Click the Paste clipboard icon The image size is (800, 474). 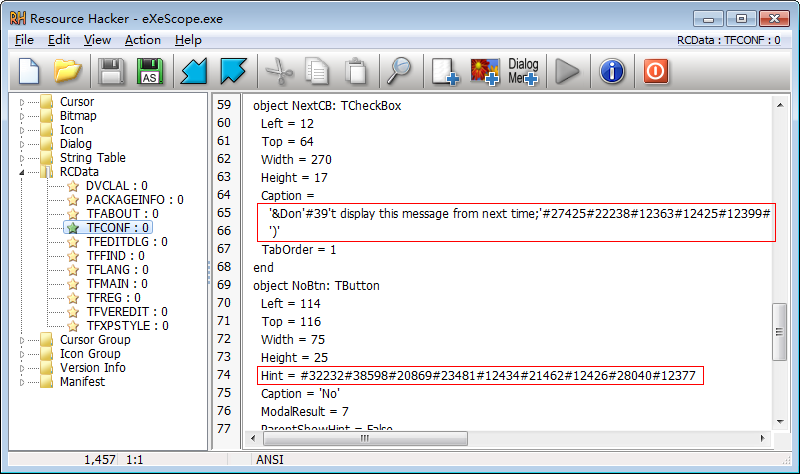coord(356,71)
